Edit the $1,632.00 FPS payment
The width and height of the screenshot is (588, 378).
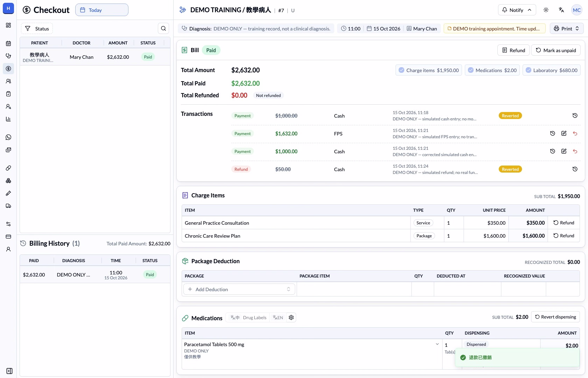[x=563, y=133]
